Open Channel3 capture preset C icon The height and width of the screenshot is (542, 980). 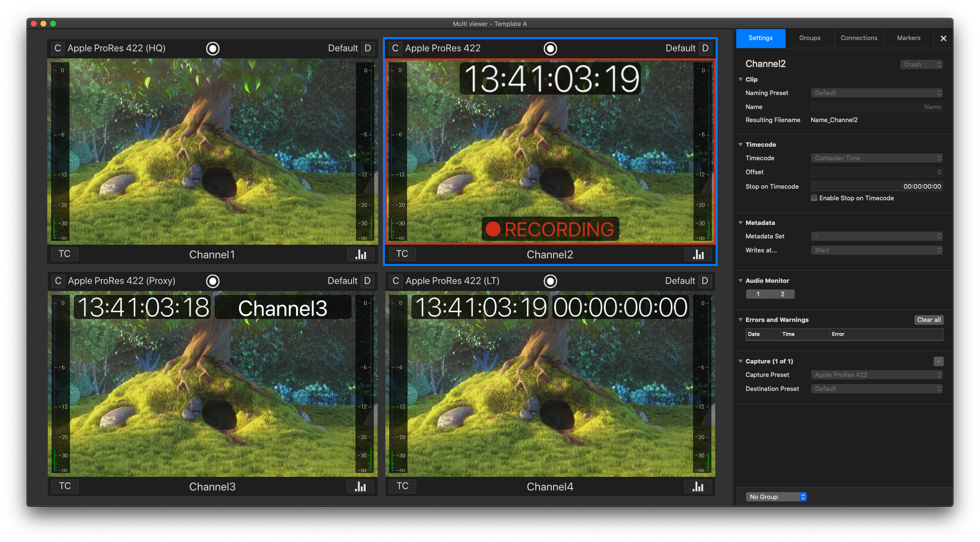click(58, 281)
